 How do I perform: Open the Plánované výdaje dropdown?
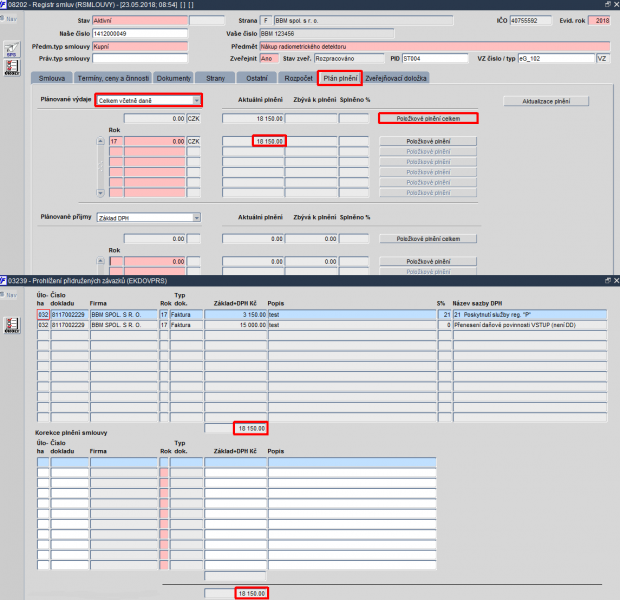click(197, 100)
